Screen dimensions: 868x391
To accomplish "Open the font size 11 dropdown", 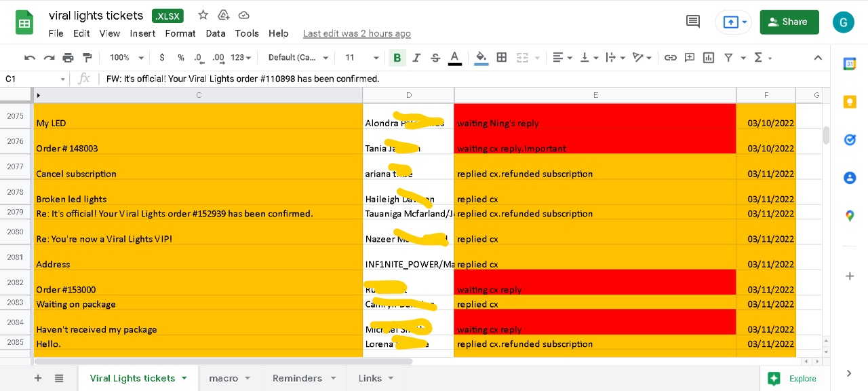I will tap(361, 58).
